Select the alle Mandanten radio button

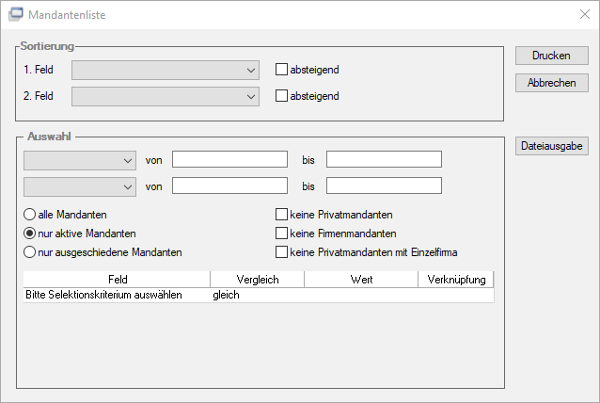pyautogui.click(x=29, y=214)
